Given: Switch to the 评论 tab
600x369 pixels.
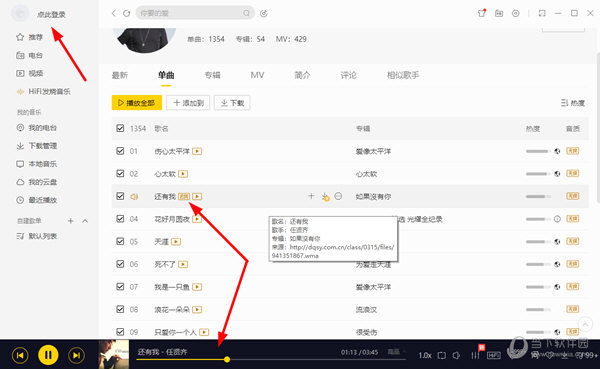Looking at the screenshot, I should point(349,75).
